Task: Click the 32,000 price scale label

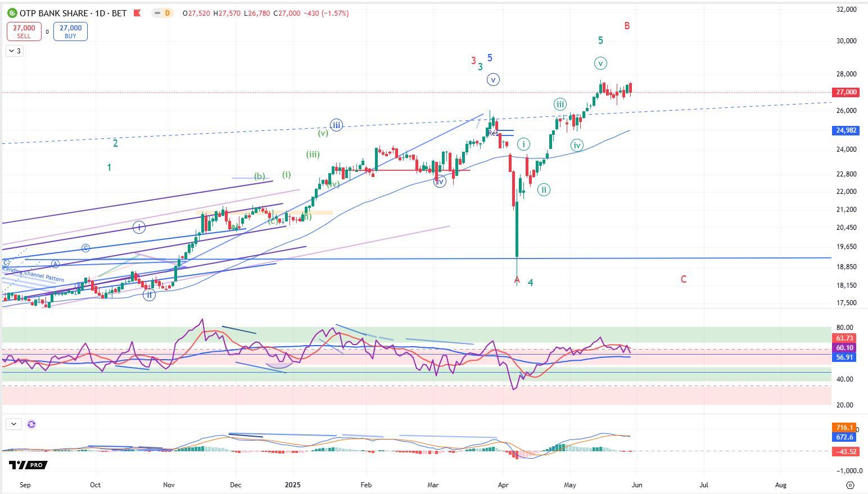Action: click(x=846, y=10)
